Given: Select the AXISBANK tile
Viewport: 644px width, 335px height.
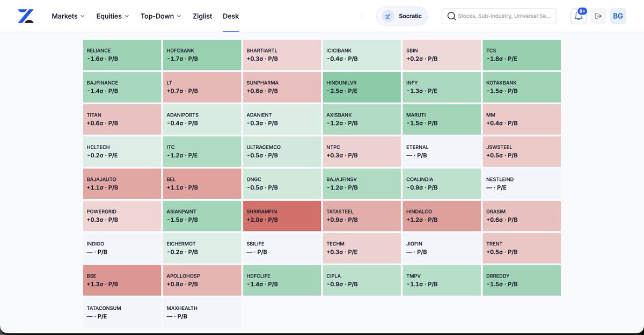Looking at the screenshot, I should point(362,119).
